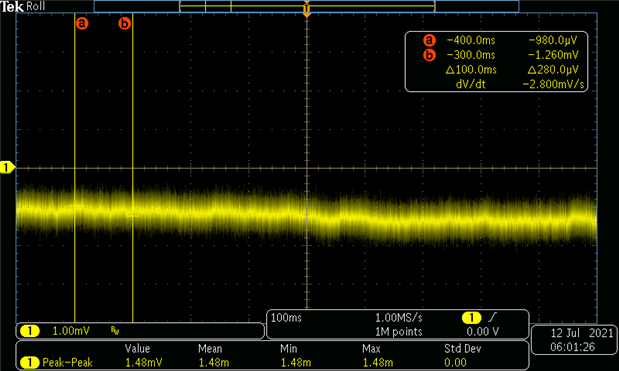Click the Std Dev column header
619x371 pixels.
pyautogui.click(x=463, y=349)
